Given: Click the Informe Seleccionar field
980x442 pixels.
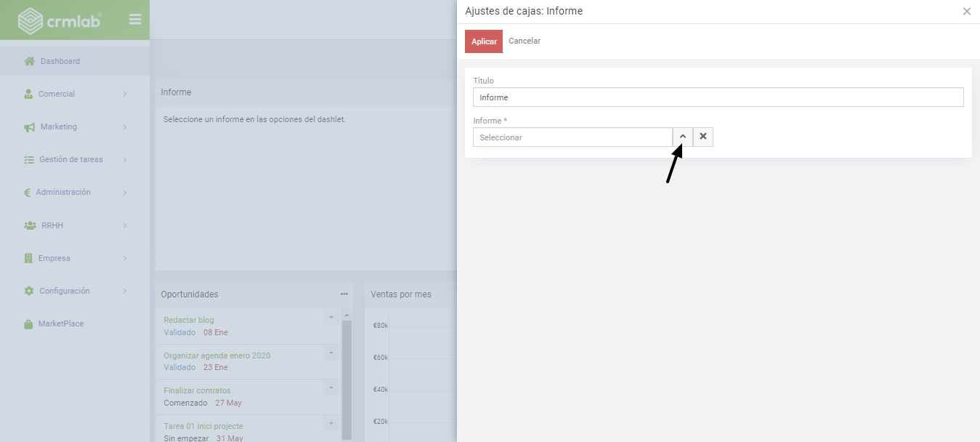Looking at the screenshot, I should pyautogui.click(x=572, y=137).
